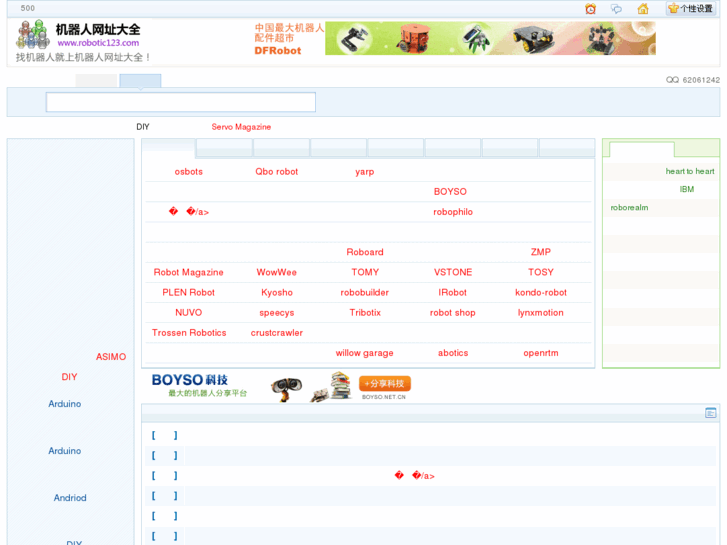Open the speecys link

277,313
